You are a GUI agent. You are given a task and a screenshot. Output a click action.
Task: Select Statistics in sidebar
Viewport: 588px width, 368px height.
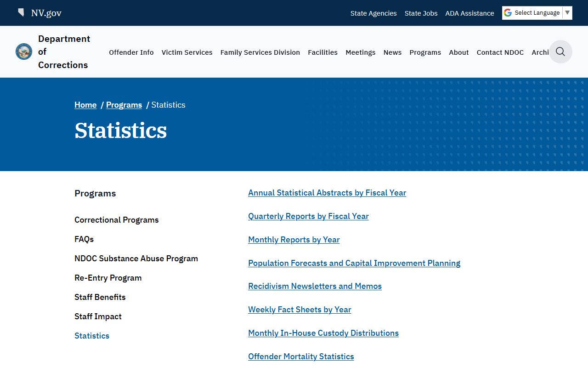[x=92, y=336]
